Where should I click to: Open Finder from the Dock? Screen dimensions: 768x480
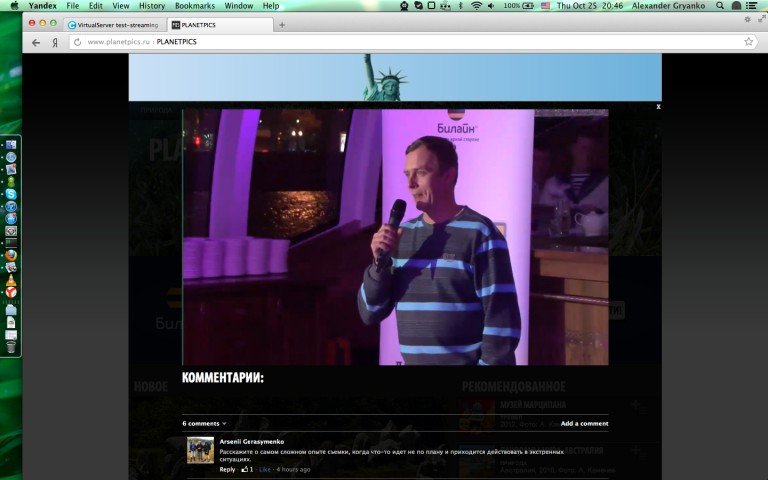pos(11,145)
